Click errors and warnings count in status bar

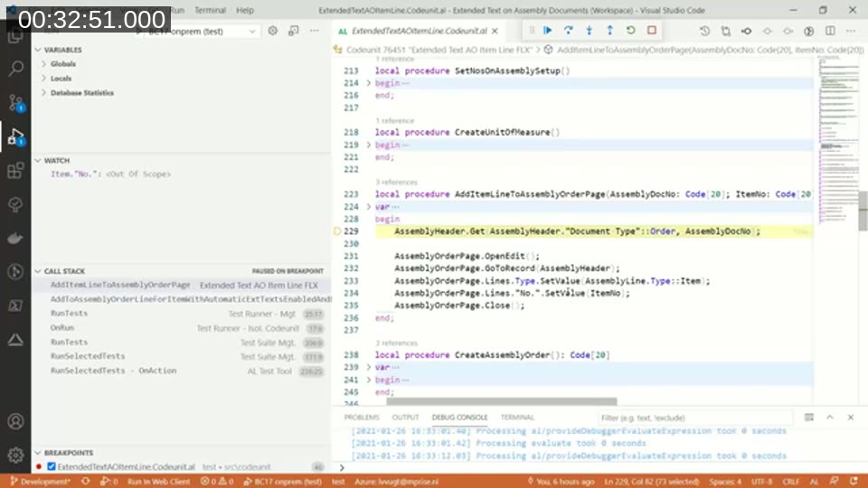216,482
